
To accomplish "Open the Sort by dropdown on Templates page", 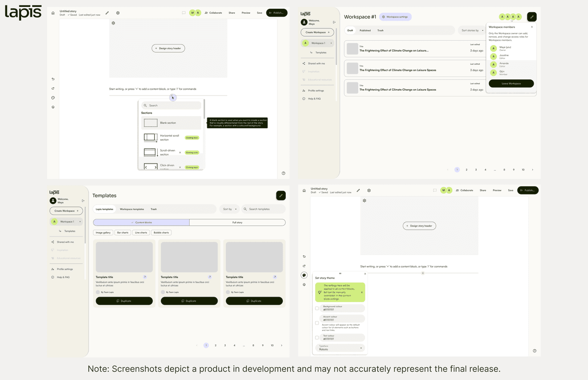I will point(229,209).
